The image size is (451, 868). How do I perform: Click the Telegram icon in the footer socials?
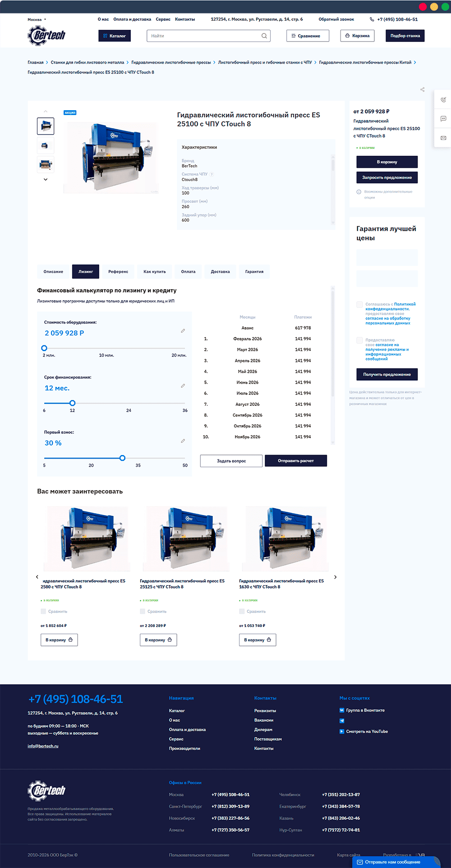point(342,720)
